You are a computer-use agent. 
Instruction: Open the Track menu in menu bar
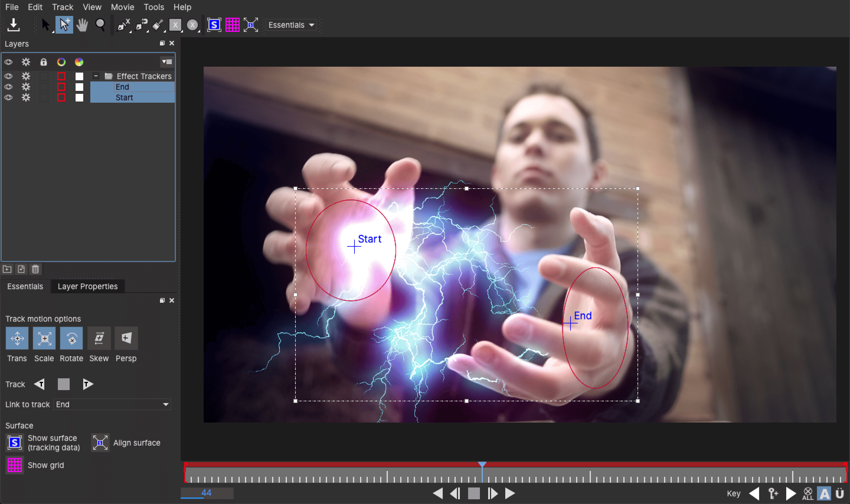click(x=62, y=6)
